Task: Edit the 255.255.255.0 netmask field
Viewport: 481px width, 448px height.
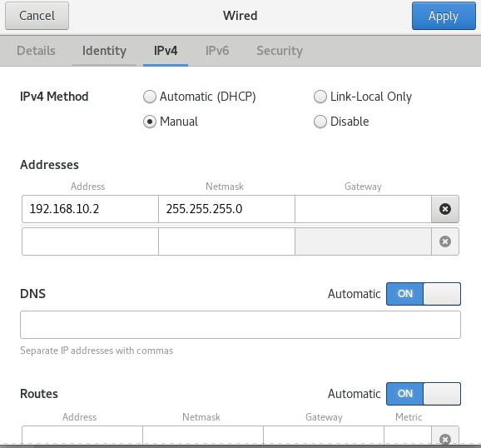Action: pyautogui.click(x=226, y=209)
